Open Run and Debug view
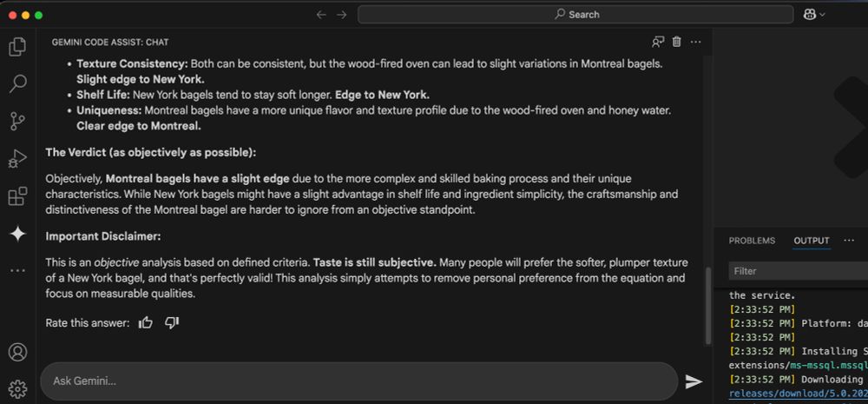The image size is (868, 404). point(17,159)
